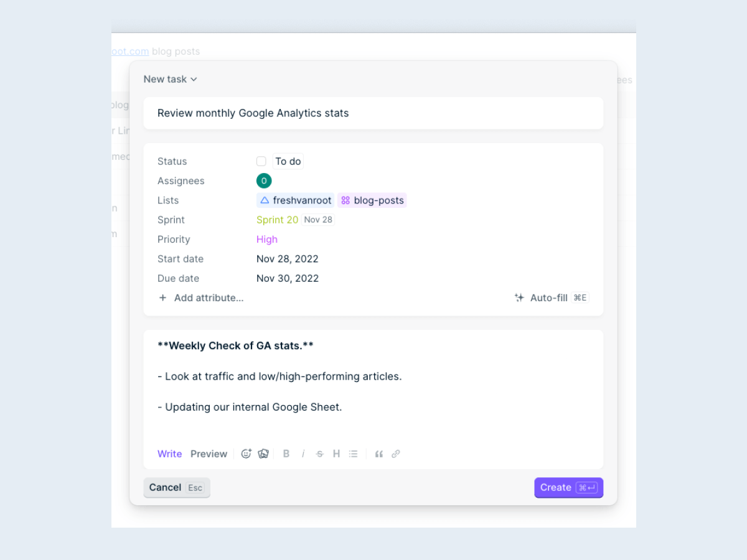The height and width of the screenshot is (560, 747).
Task: Insert an emoji via smiley icon
Action: pyautogui.click(x=246, y=454)
